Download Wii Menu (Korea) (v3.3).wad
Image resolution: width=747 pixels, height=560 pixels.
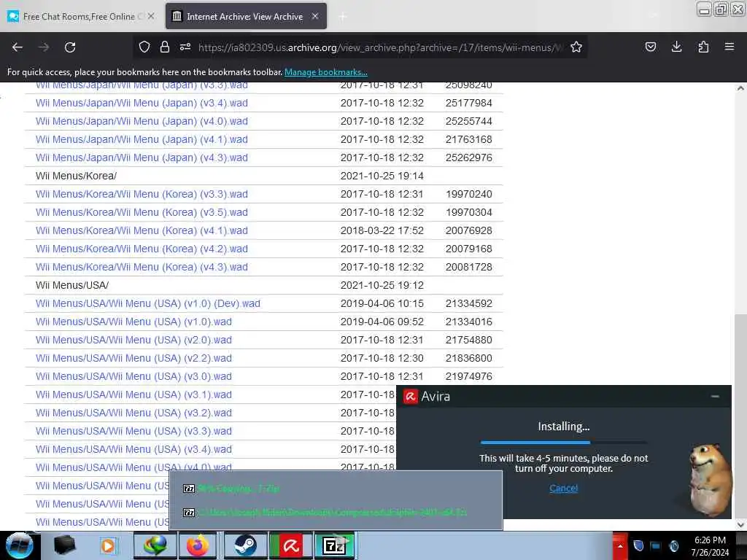click(142, 194)
